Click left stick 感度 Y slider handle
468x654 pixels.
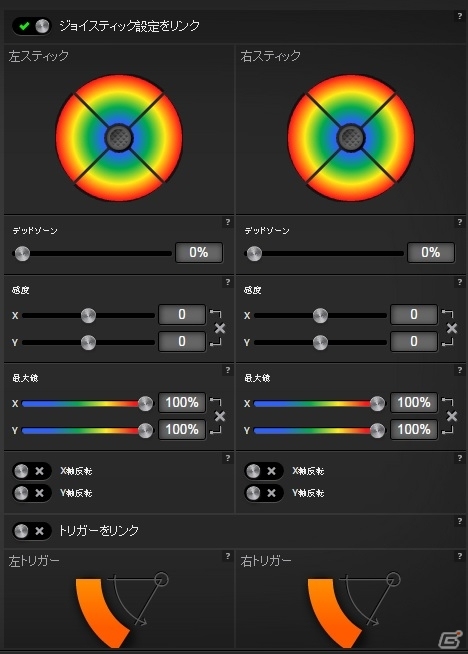88,343
